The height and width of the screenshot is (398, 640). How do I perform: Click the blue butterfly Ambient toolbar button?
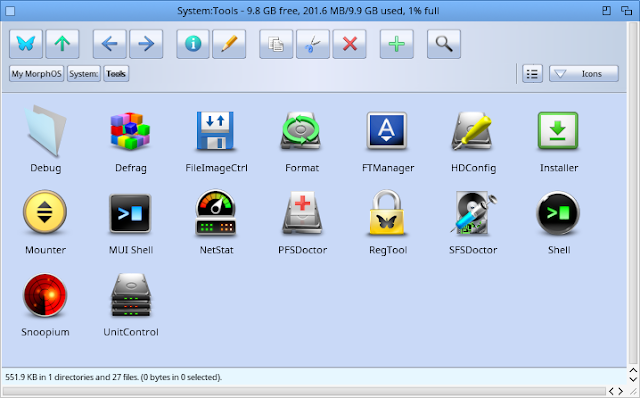(26, 44)
